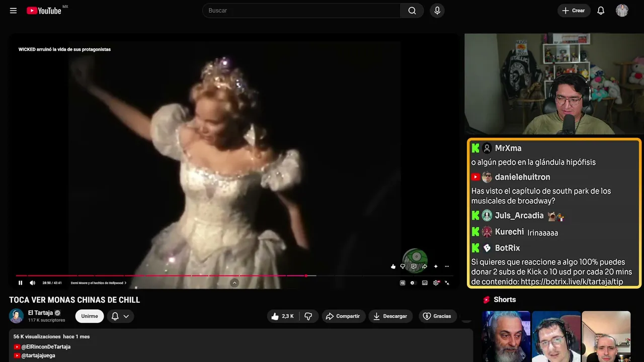Dislike the video below the player
This screenshot has width=644, height=362.
pyautogui.click(x=308, y=316)
